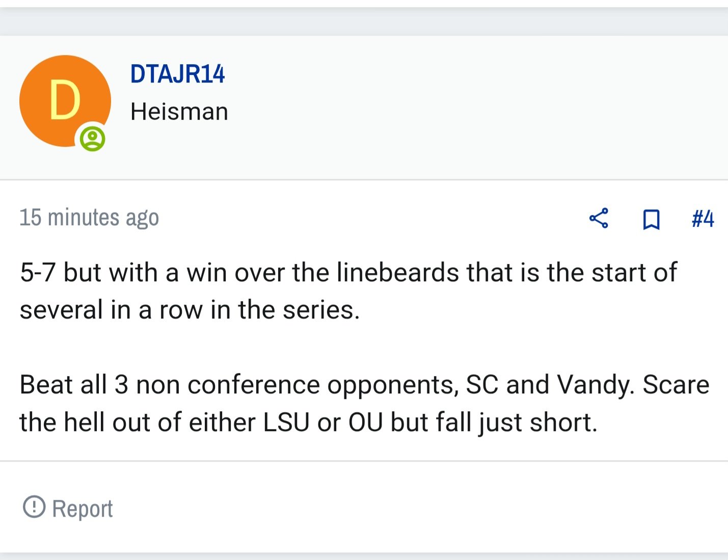
Task: Click the paragraph starting "Beat all 3"
Action: point(364,403)
